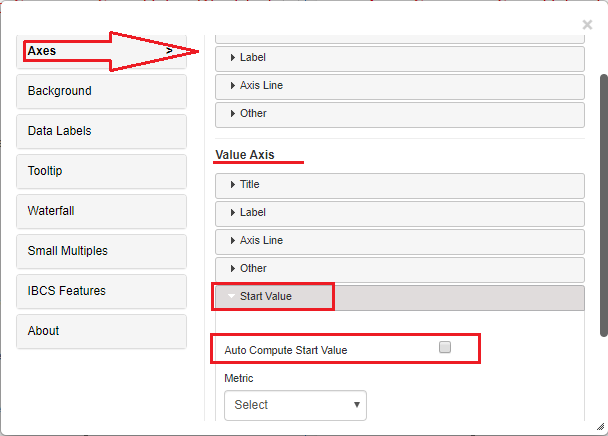Collapse the Start Value section
Screen dimensions: 608x436
(399, 297)
